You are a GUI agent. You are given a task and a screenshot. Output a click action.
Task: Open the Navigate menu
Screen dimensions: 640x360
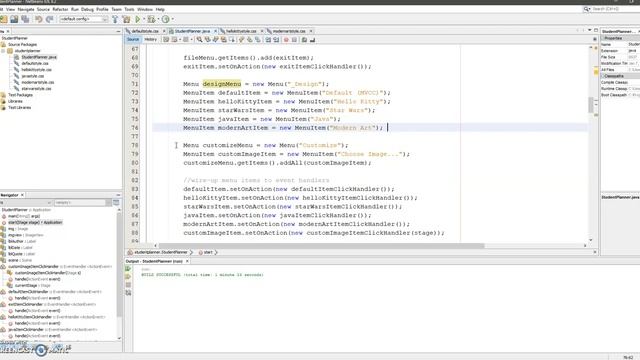point(26,9)
